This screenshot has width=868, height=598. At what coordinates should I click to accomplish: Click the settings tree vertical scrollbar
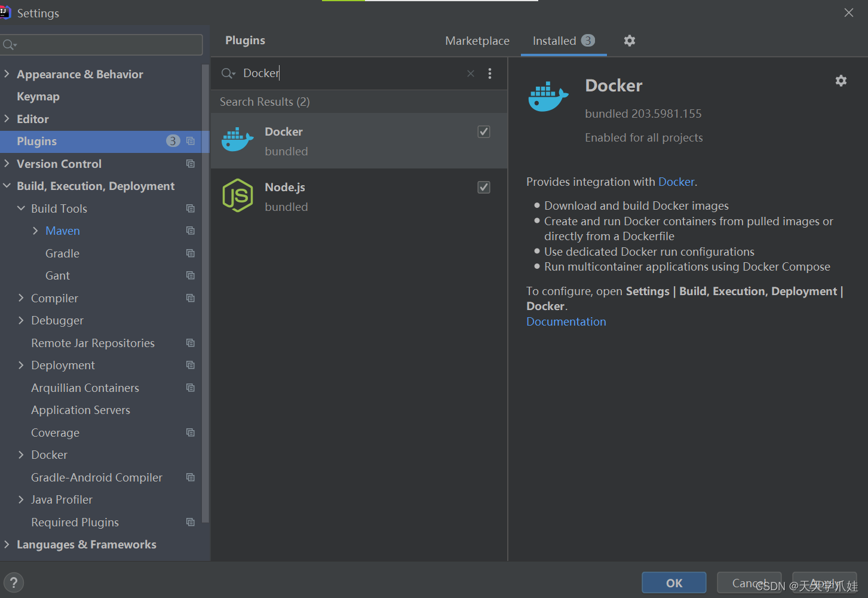click(x=206, y=293)
